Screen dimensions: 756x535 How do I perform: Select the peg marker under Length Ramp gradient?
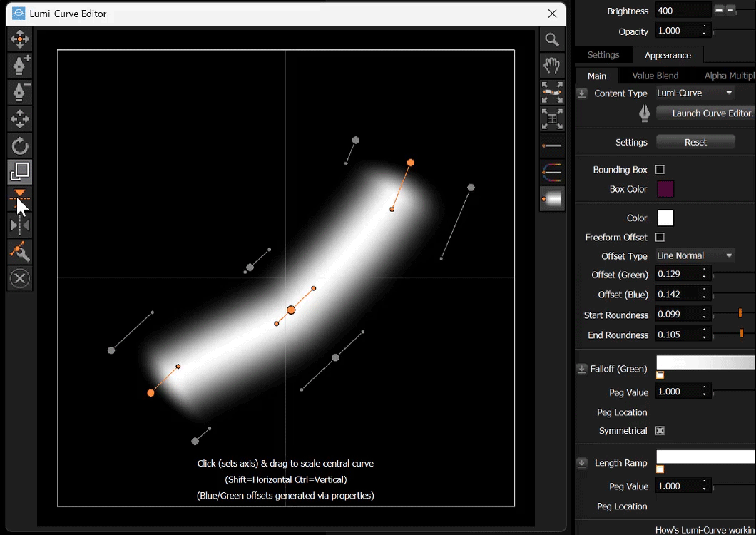660,469
